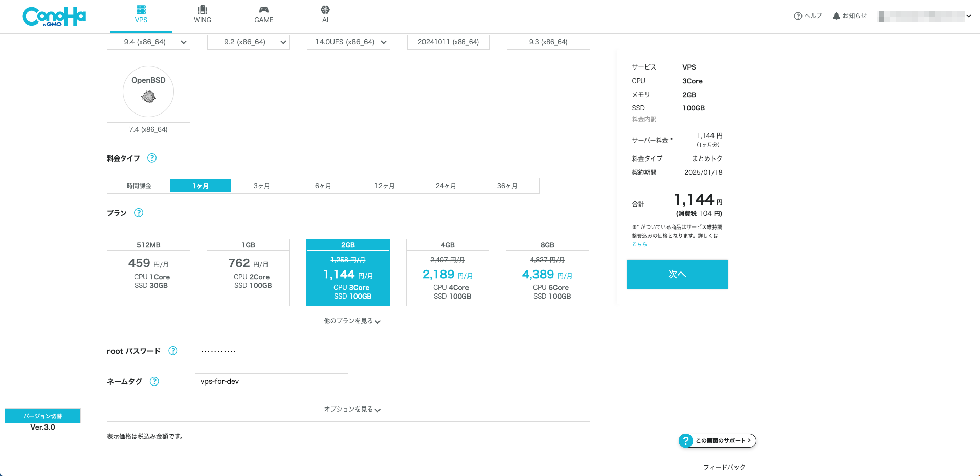
Task: Switch to the 12ヶ月 billing period tab
Action: (x=384, y=185)
